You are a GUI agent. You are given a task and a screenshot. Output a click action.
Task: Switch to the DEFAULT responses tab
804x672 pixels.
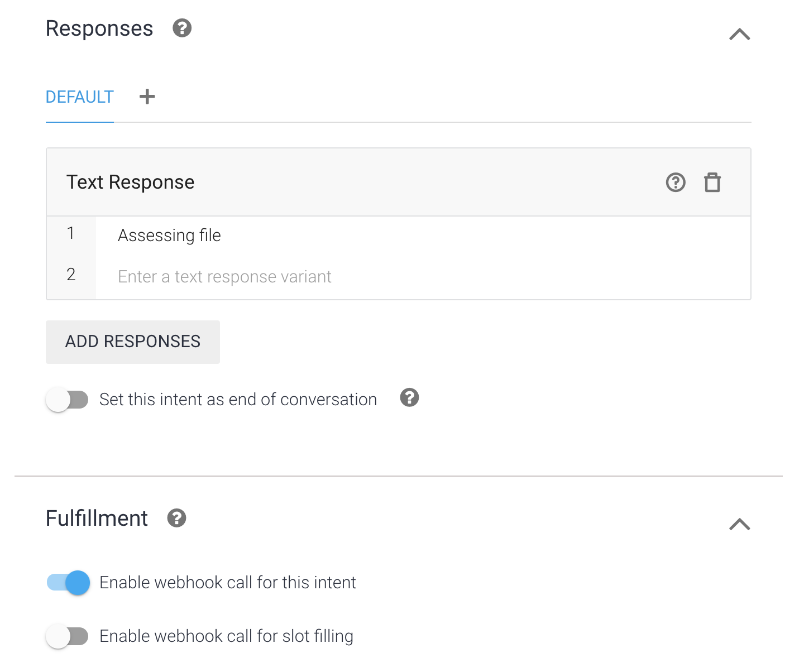coord(79,97)
